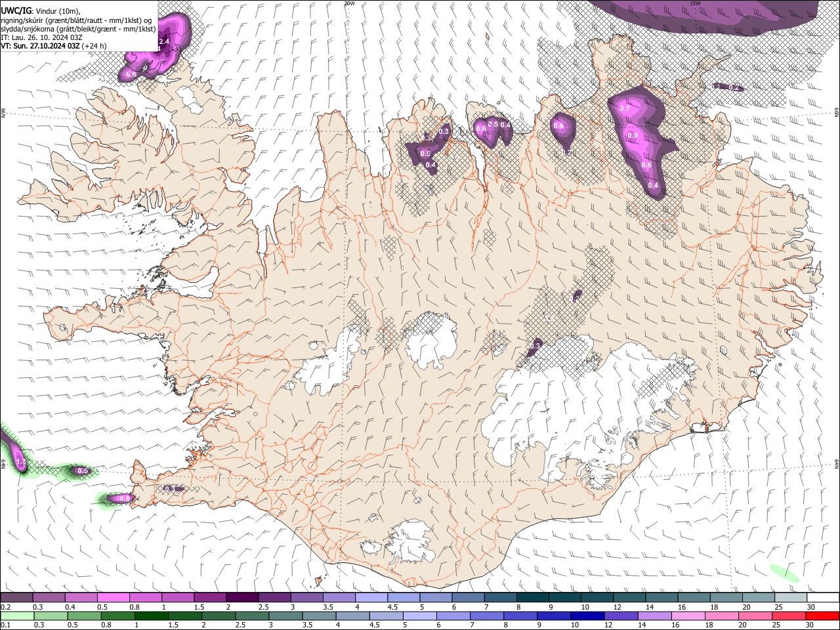This screenshot has height=630, width=840.
Task: Click the 'slydda/snjókoma (grátt/bleikt/grænt' description line
Action: (x=78, y=29)
